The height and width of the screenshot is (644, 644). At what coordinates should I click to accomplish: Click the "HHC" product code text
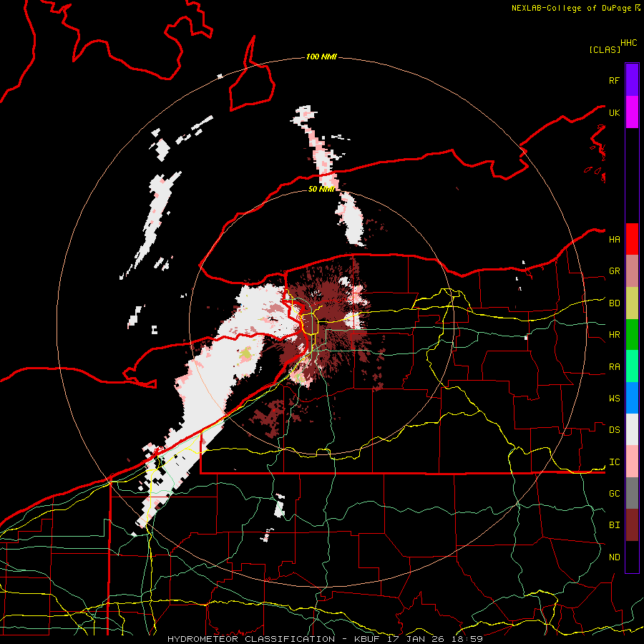tap(628, 43)
